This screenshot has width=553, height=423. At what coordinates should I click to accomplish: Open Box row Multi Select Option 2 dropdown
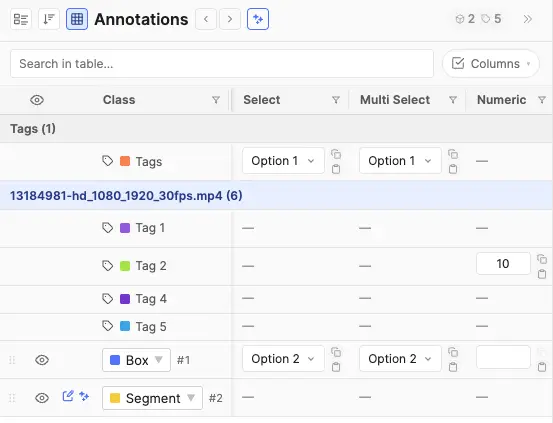point(400,359)
